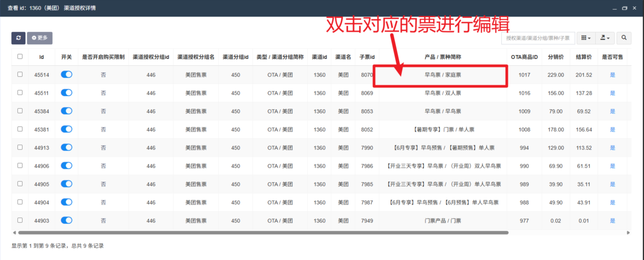Screen dimensions: 644x260
Task: Click the 开关 column header
Action: click(x=67, y=57)
